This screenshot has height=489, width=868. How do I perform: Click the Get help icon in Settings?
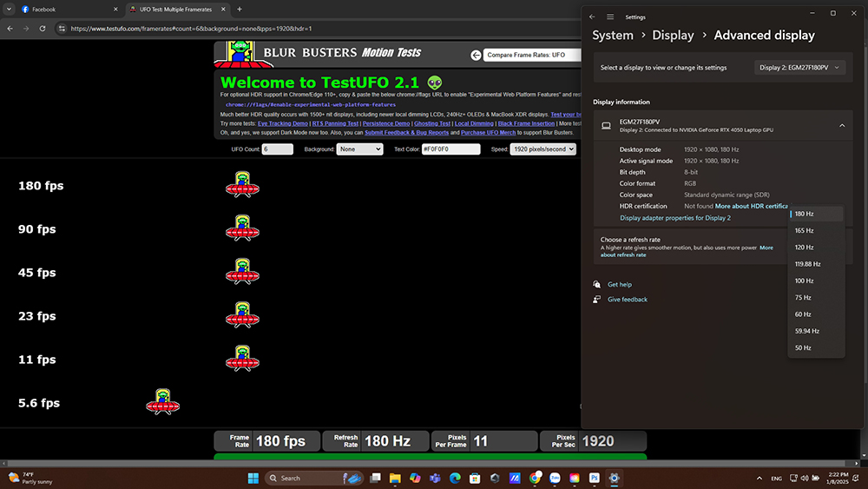coord(597,284)
